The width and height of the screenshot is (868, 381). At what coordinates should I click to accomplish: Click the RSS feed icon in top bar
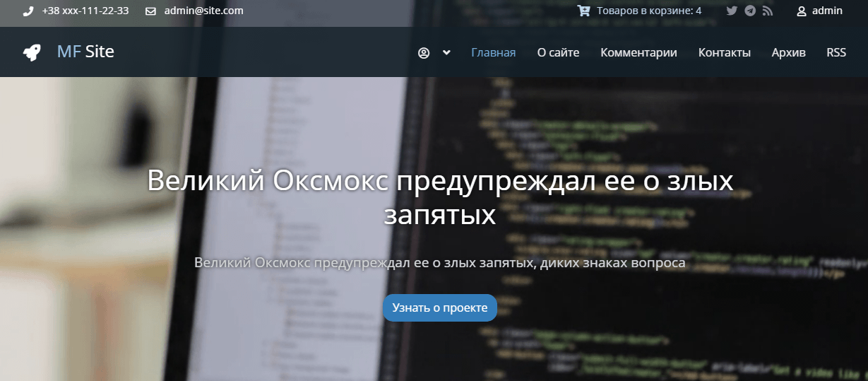[768, 11]
